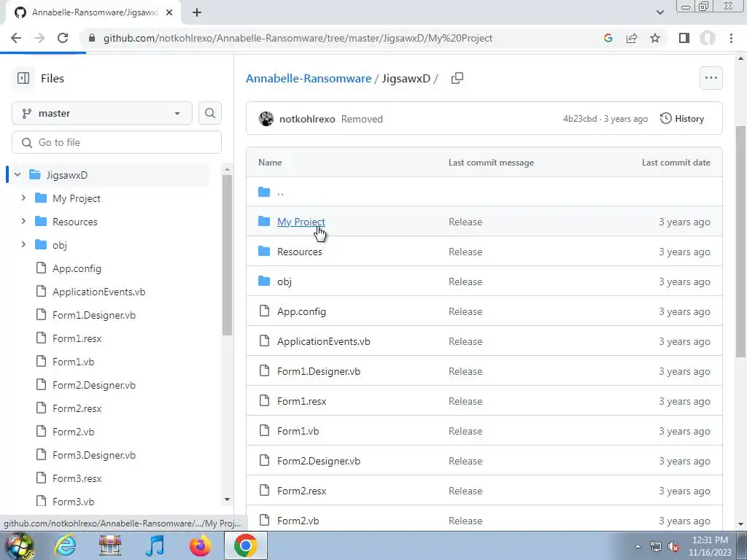Click the browser back arrow
The width and height of the screenshot is (747, 560).
coord(16,38)
